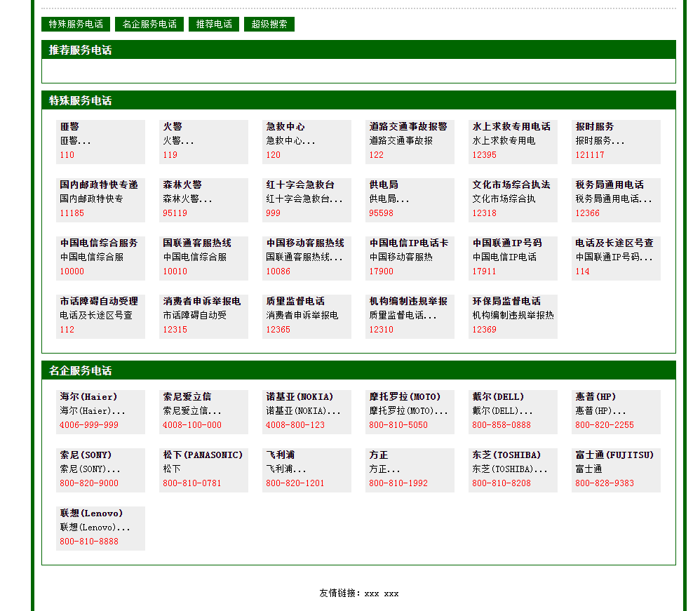Click phone number 120
The width and height of the screenshot is (700, 611).
[x=274, y=155]
